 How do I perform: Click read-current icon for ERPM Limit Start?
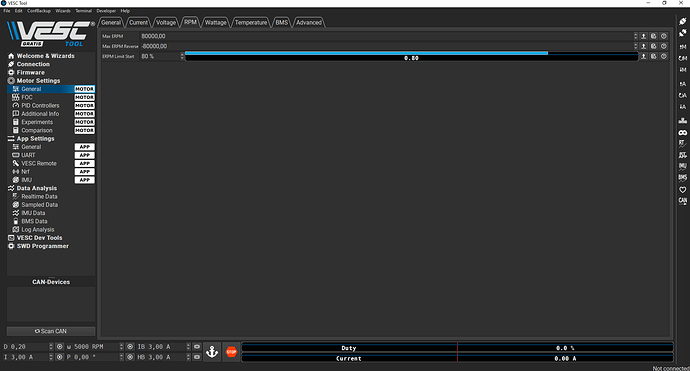pos(643,56)
